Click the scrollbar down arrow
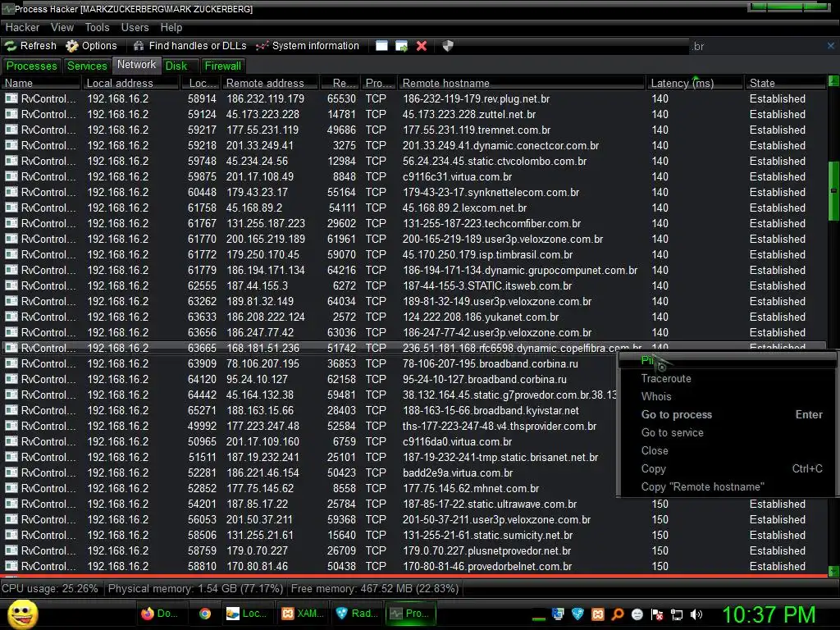The height and width of the screenshot is (630, 840). [833, 571]
